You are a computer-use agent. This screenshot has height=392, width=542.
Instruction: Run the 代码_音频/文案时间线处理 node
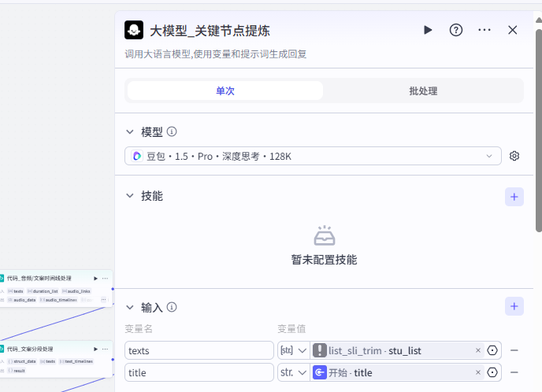point(96,279)
